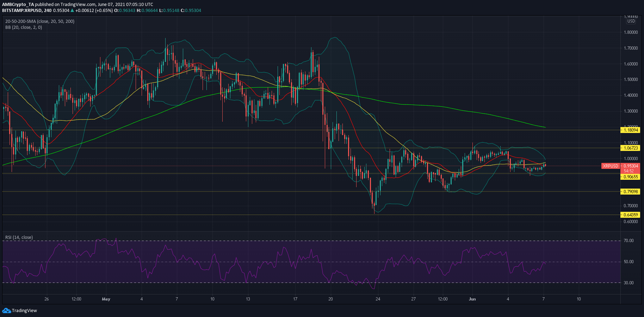Click the 0.95304 last price value
The width and height of the screenshot is (644, 317).
631,166
